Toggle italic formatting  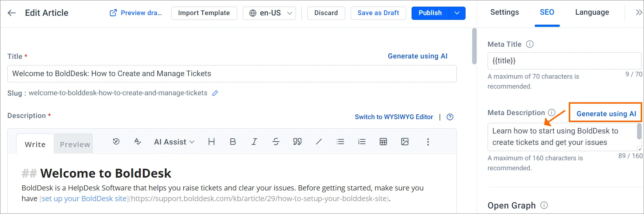coord(254,142)
